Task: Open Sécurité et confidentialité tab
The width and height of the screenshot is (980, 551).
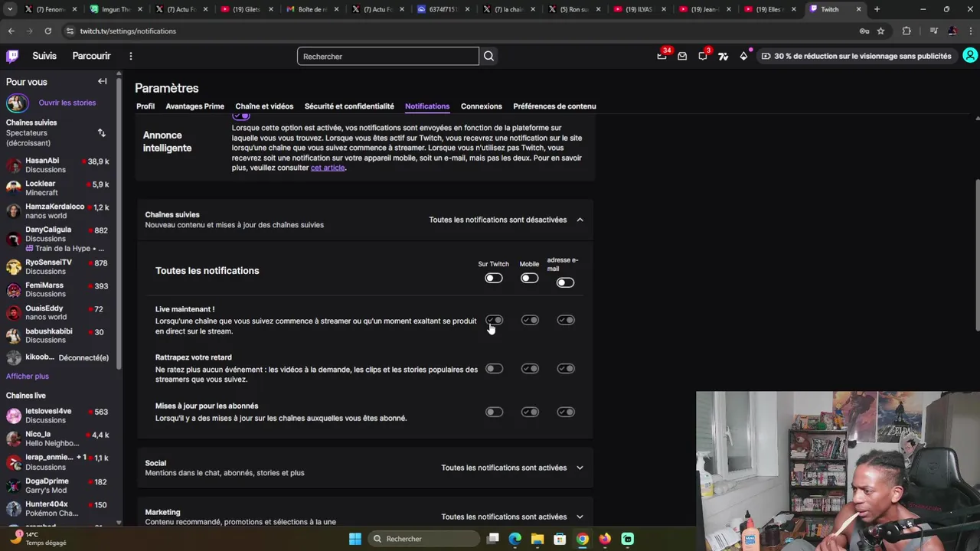Action: [x=349, y=106]
